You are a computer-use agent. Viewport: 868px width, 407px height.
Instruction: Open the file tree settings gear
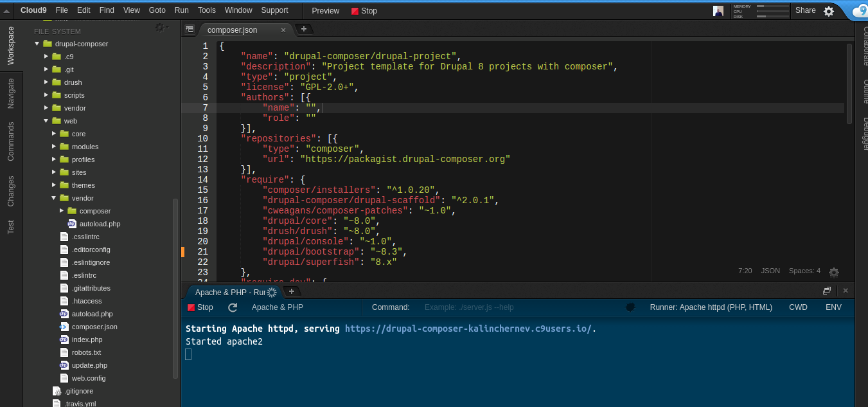160,28
